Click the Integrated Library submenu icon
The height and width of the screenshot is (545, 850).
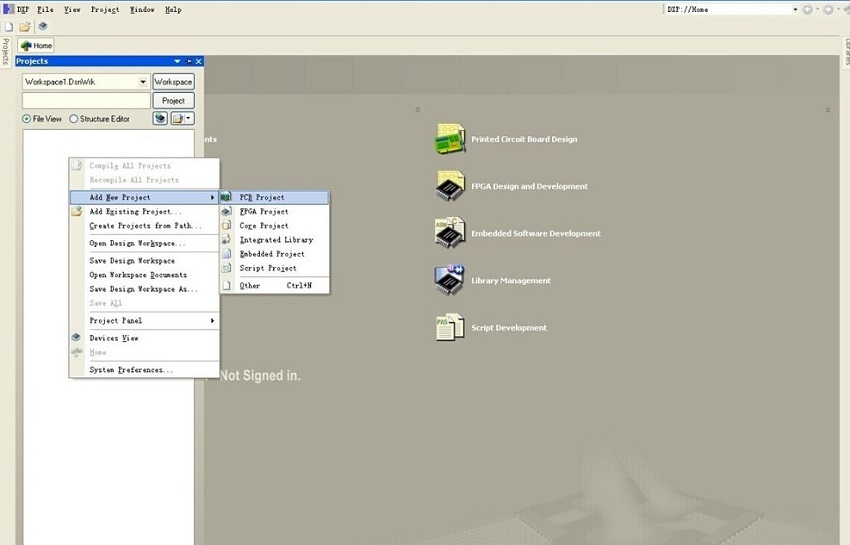point(227,239)
